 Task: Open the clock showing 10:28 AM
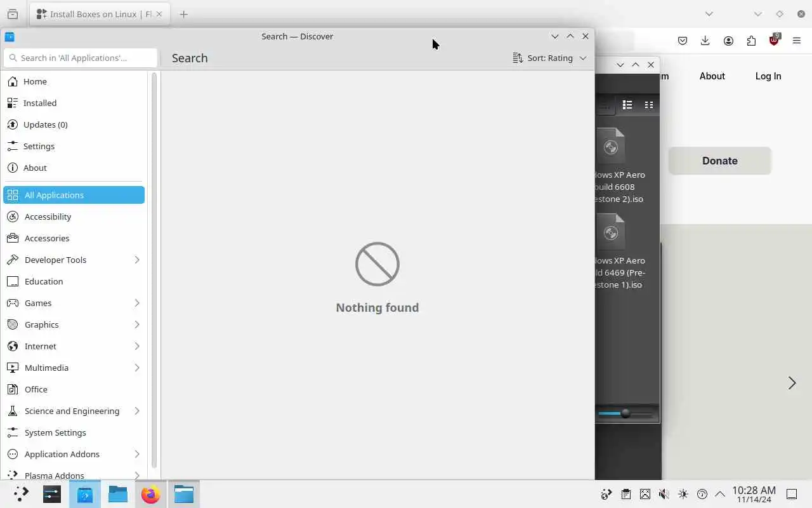[754, 494]
